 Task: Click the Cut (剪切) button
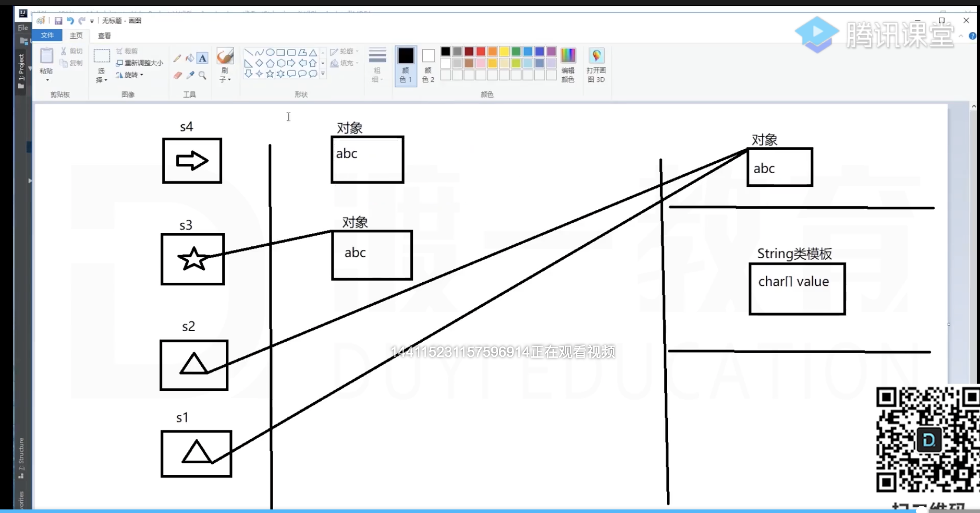(71, 51)
